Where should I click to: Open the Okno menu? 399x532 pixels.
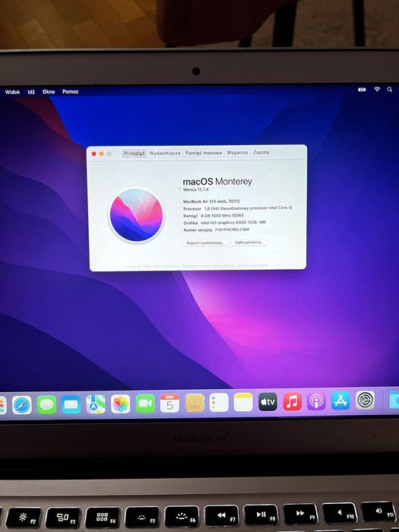(49, 92)
